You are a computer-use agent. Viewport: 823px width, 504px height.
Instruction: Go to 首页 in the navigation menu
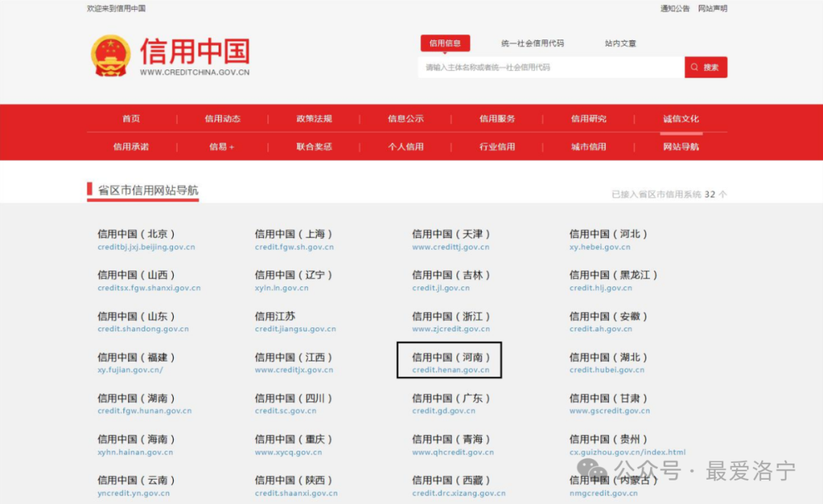[131, 119]
